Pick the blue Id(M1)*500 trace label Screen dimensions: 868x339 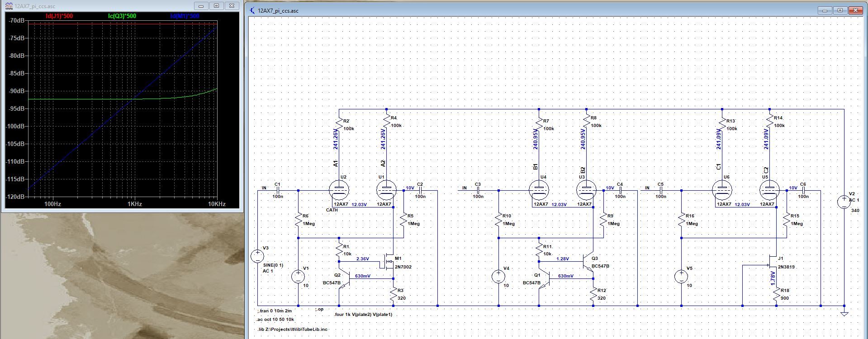[x=185, y=16]
